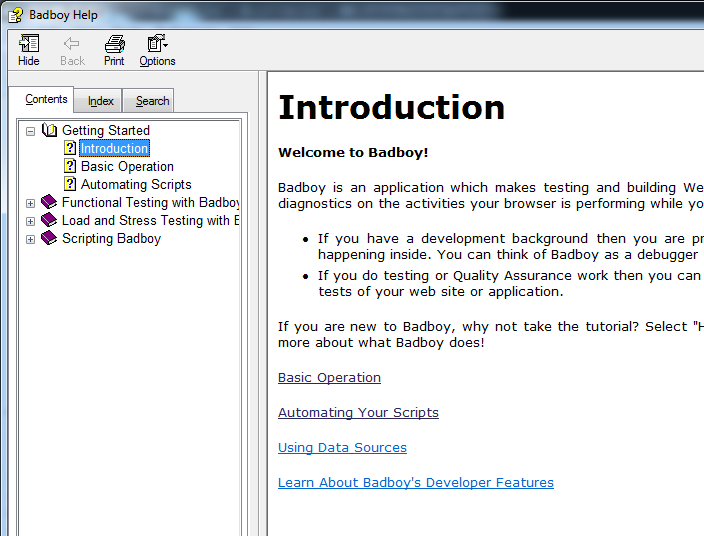Click the Badboy Help title bar icon
Viewport: 704px width, 536px height.
coord(16,15)
